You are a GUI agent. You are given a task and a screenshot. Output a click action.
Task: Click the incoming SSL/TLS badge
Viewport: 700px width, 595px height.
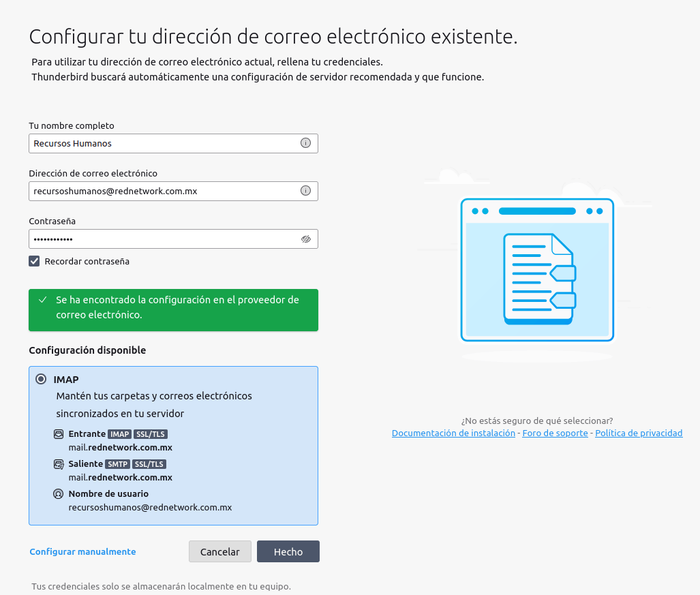[151, 434]
